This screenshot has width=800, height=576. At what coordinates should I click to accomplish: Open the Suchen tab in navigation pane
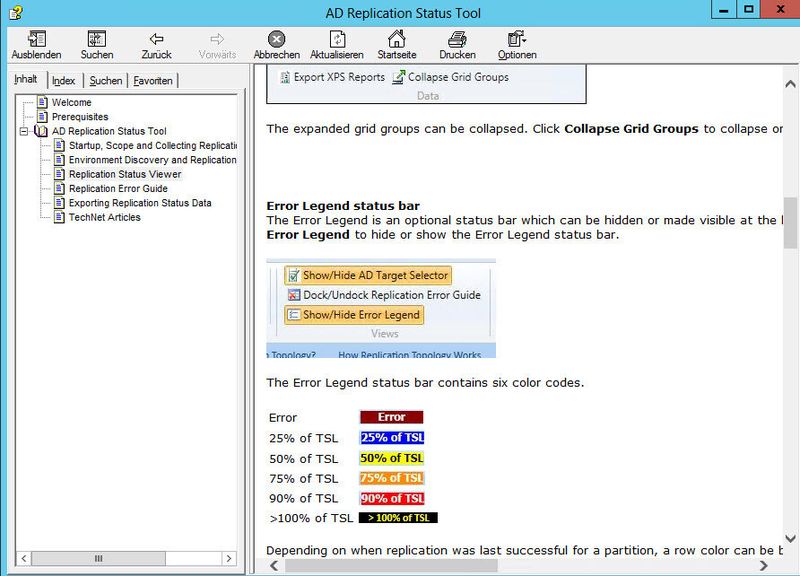pyautogui.click(x=105, y=80)
